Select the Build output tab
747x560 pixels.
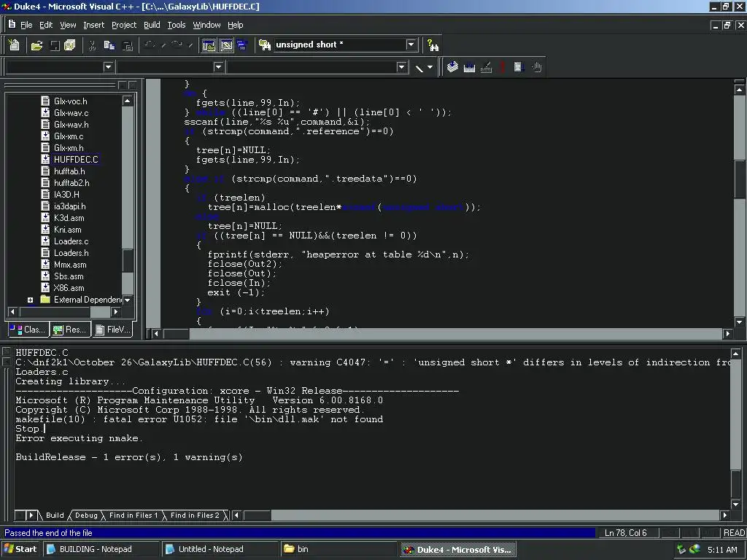pyautogui.click(x=55, y=516)
